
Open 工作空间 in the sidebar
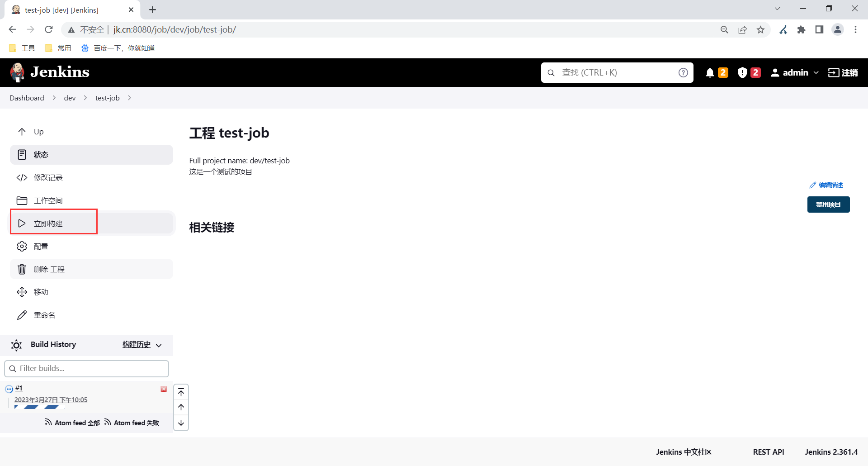[91, 200]
